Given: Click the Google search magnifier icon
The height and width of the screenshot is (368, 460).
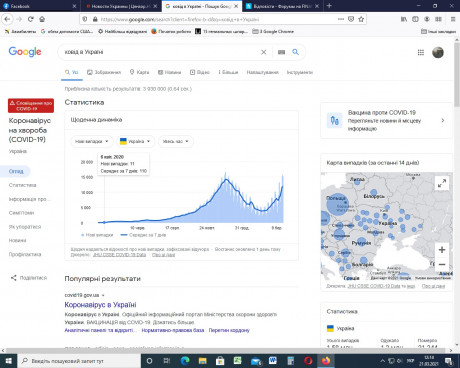Looking at the screenshot, I should pyautogui.click(x=295, y=52).
